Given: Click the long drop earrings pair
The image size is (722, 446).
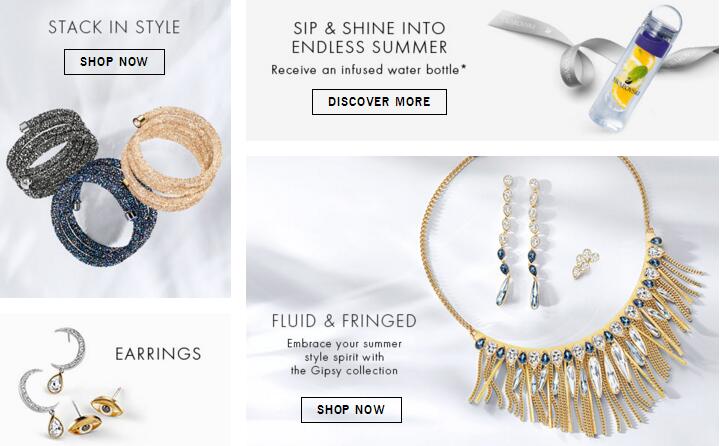Looking at the screenshot, I should click(x=522, y=242).
